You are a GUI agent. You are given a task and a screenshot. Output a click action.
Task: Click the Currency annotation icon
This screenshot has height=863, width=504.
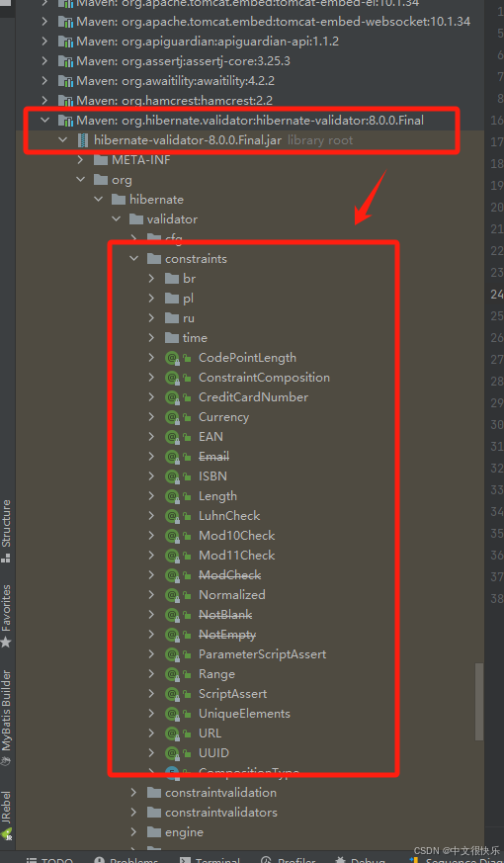172,417
